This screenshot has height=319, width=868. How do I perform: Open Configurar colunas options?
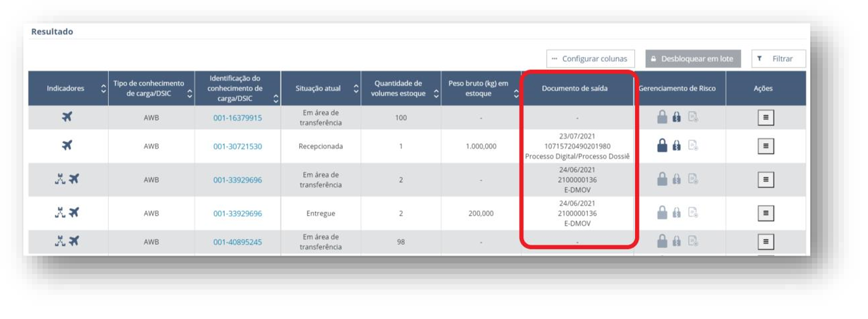tap(590, 59)
